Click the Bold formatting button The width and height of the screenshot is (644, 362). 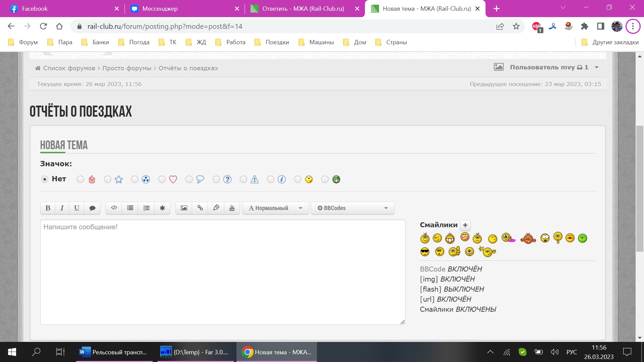coord(48,208)
